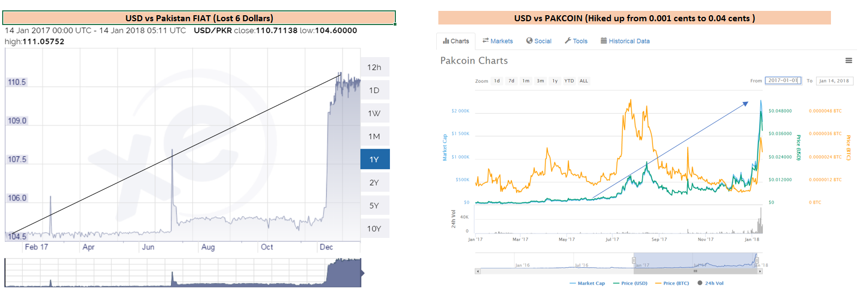Click the XE mini chart right handle arrow
The height and width of the screenshot is (295, 868).
point(363,273)
